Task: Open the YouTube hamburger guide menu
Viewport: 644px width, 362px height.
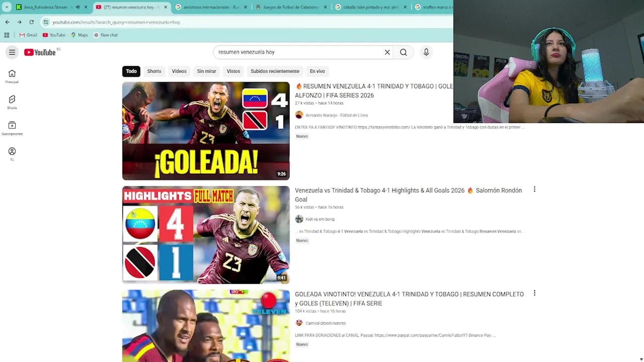Action: pos(12,52)
